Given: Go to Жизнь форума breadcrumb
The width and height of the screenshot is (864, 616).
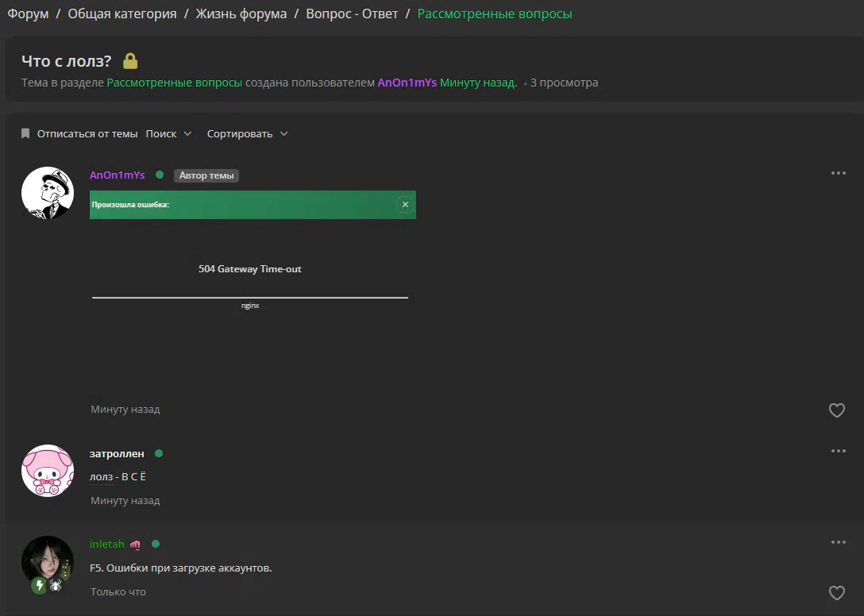Looking at the screenshot, I should pos(241,13).
